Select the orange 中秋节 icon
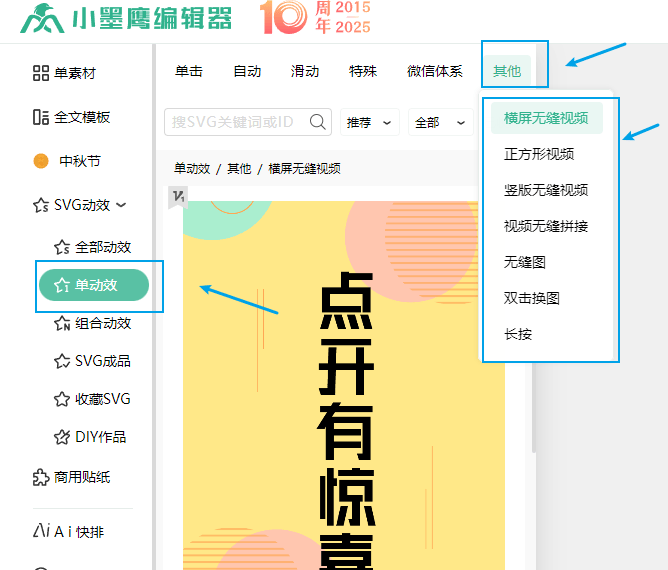Image resolution: width=668 pixels, height=570 pixels. click(41, 161)
